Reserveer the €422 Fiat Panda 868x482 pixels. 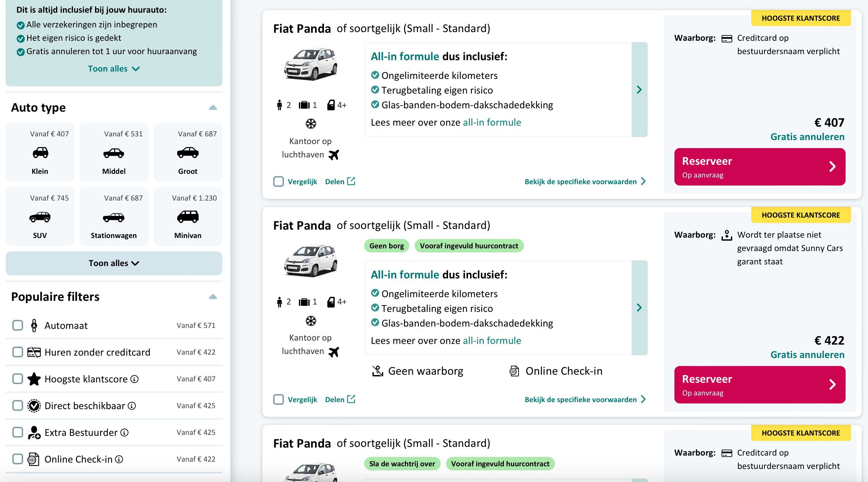760,385
